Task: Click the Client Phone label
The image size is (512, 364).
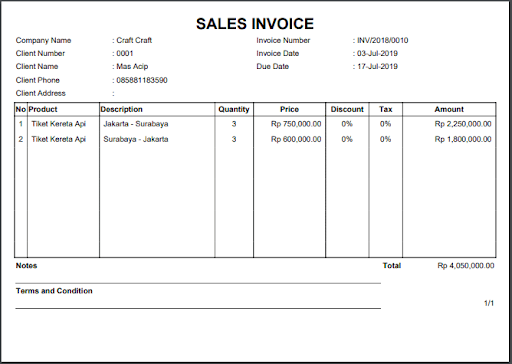Action: [x=37, y=80]
